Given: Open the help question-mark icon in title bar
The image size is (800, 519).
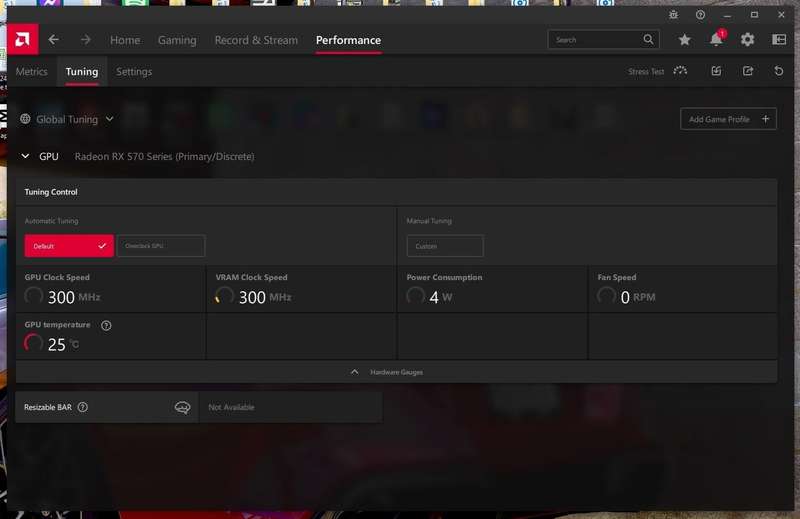Looking at the screenshot, I should (x=701, y=15).
